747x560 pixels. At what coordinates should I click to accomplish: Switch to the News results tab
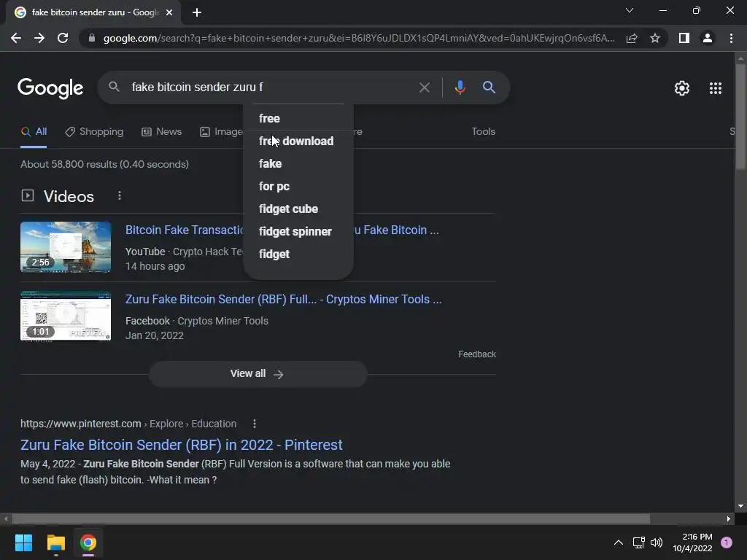[x=161, y=132]
